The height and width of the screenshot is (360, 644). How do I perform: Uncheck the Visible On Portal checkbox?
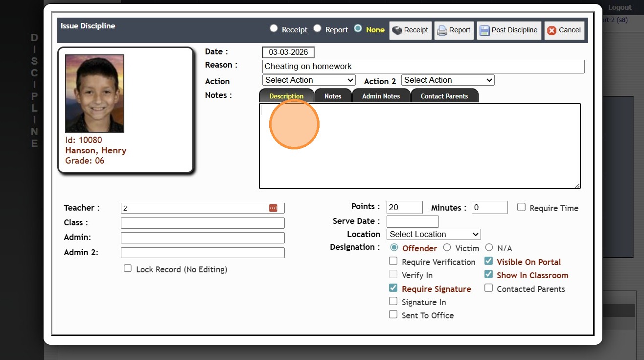click(x=488, y=262)
